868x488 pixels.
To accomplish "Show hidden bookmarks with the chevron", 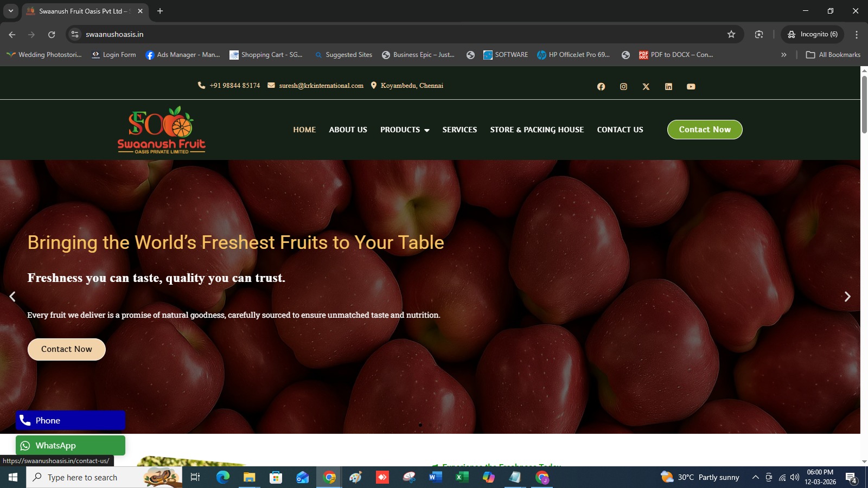I will click(x=783, y=55).
